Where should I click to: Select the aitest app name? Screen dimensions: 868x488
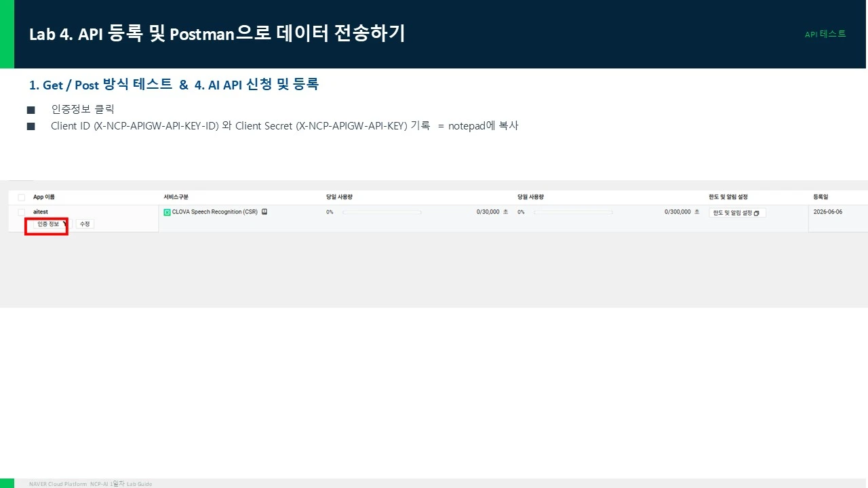click(41, 212)
